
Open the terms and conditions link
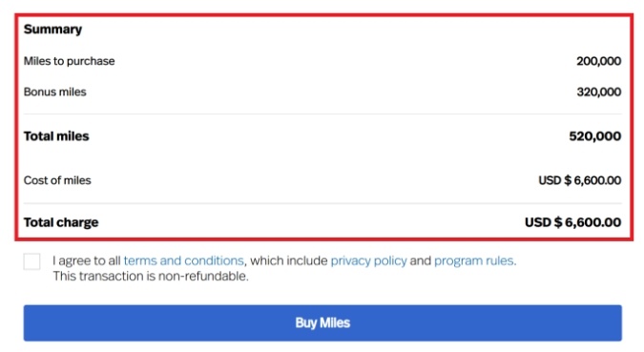tap(183, 260)
